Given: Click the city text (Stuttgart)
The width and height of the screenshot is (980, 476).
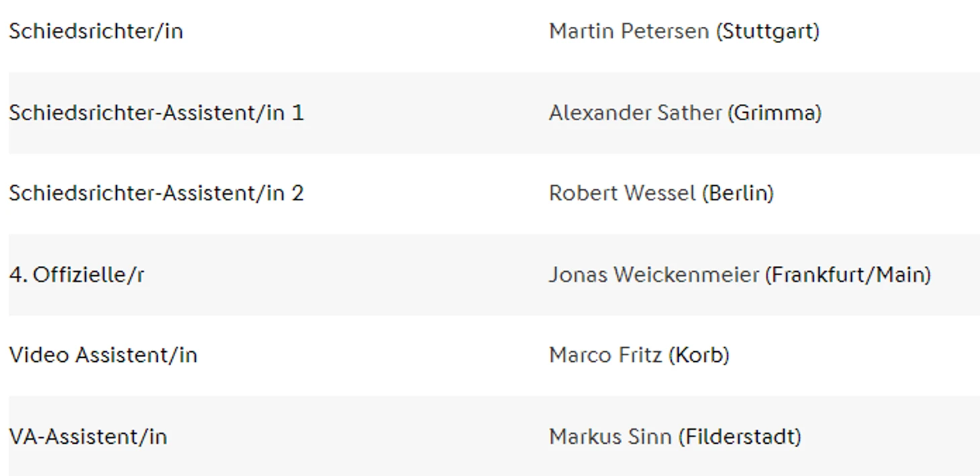Looking at the screenshot, I should 767,32.
